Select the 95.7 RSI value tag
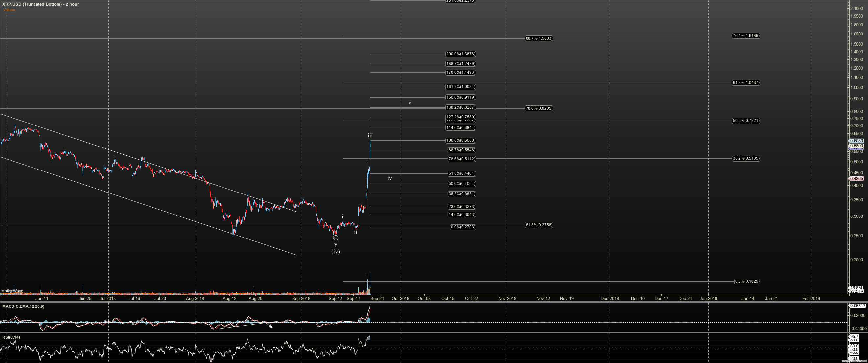This screenshot has width=868, height=363. pyautogui.click(x=854, y=336)
